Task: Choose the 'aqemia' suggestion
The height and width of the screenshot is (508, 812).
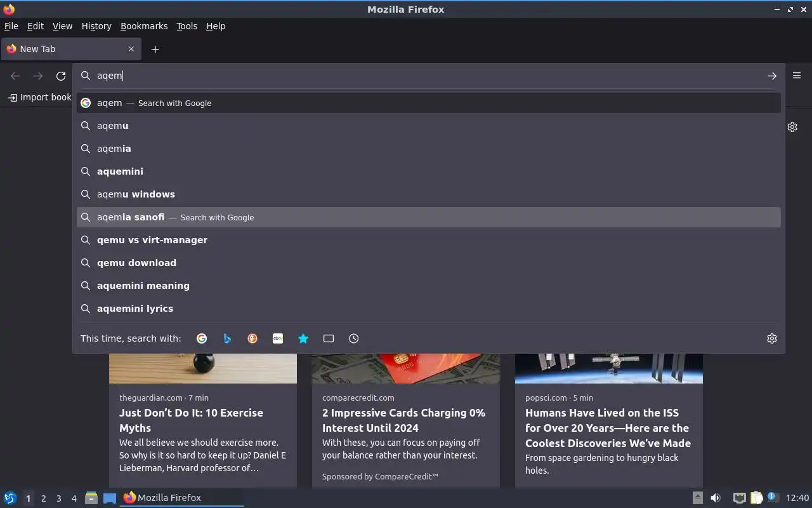Action: [429, 149]
